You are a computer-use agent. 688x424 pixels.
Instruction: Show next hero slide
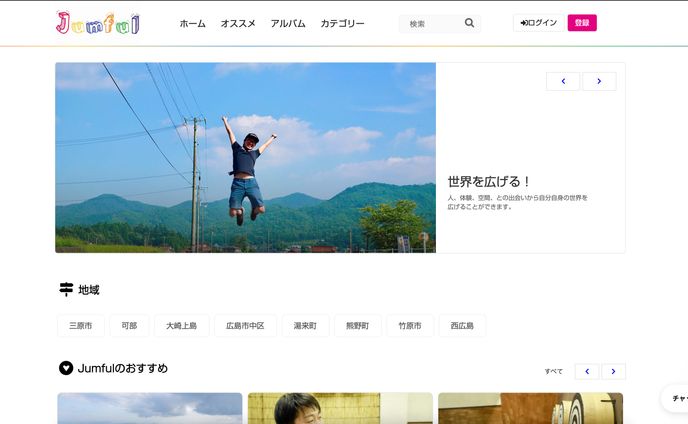coord(599,81)
